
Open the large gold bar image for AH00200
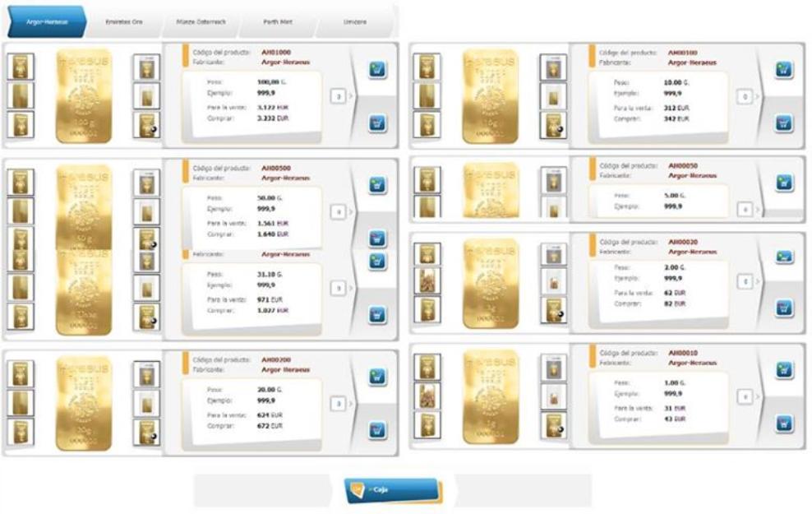tap(84, 403)
